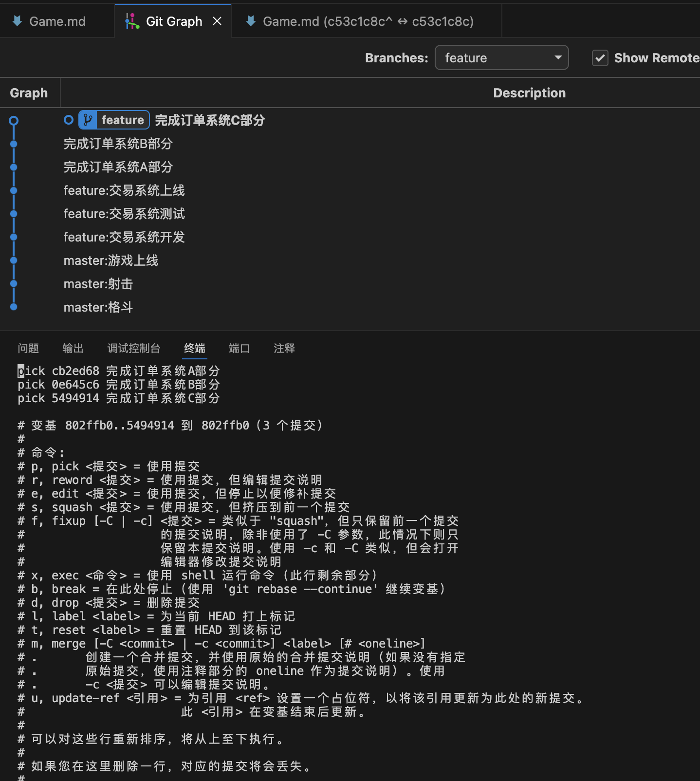Click the 'e, edit' command help line
This screenshot has width=700, height=781.
177,494
